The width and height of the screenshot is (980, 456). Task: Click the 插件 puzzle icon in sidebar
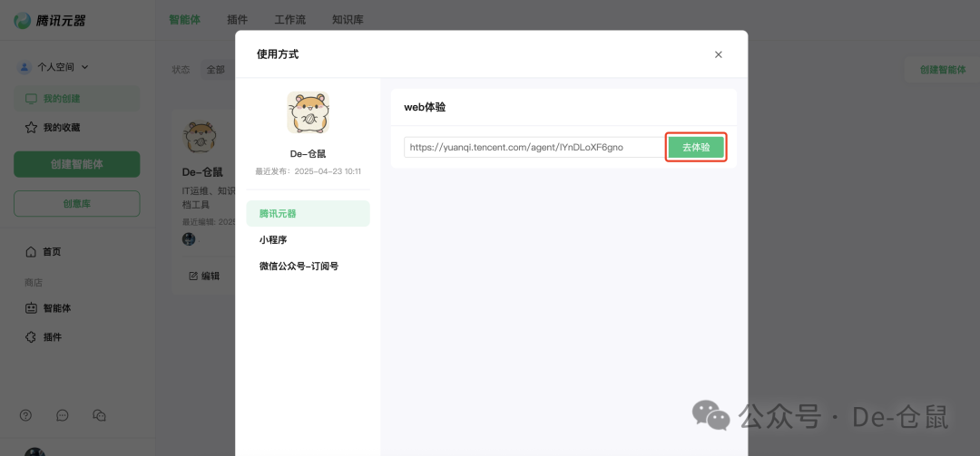pyautogui.click(x=31, y=336)
